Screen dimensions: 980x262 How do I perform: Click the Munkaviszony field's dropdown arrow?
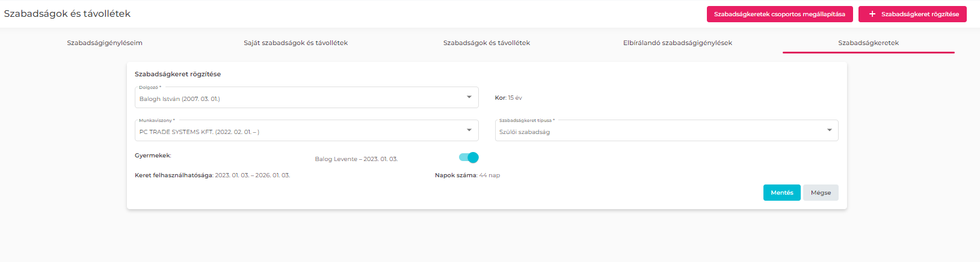[469, 130]
